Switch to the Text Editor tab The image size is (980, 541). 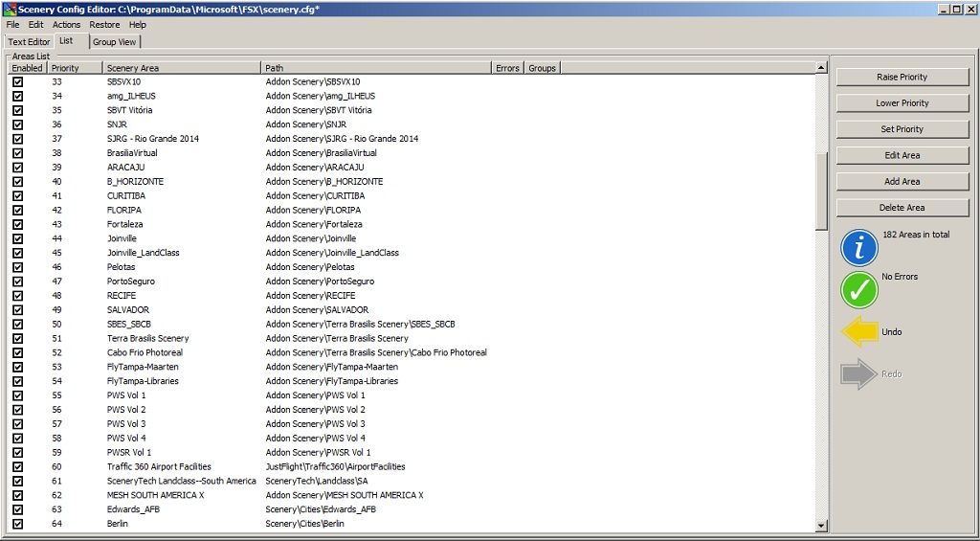[x=29, y=42]
